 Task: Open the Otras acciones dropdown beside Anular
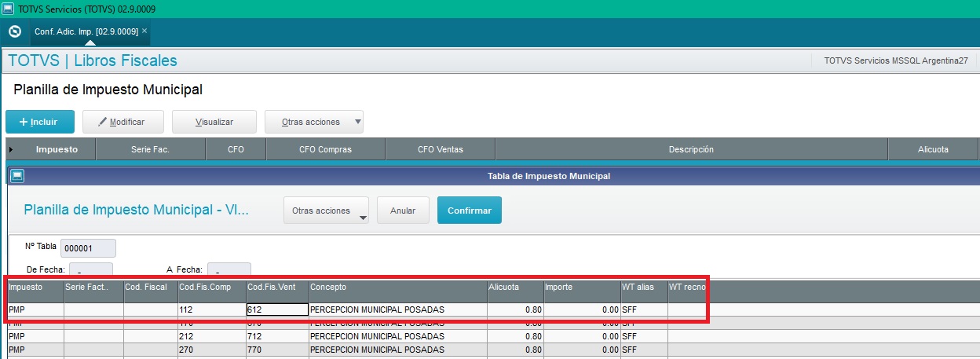(x=327, y=211)
